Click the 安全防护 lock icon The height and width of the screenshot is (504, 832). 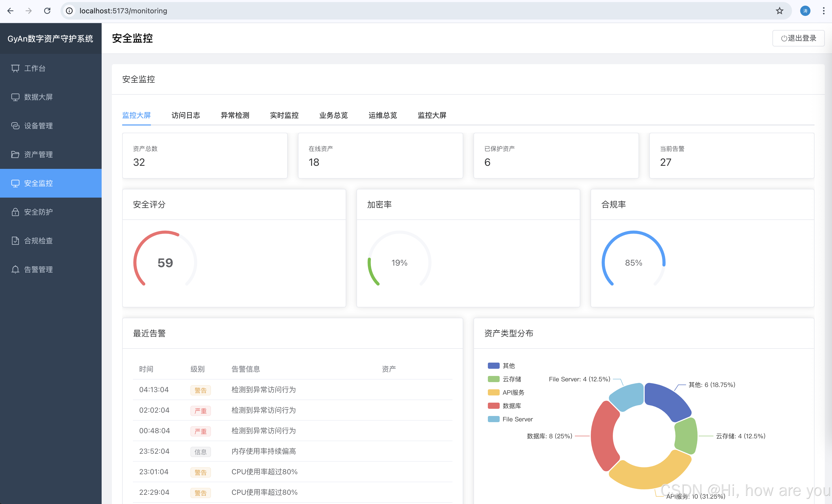[15, 212]
